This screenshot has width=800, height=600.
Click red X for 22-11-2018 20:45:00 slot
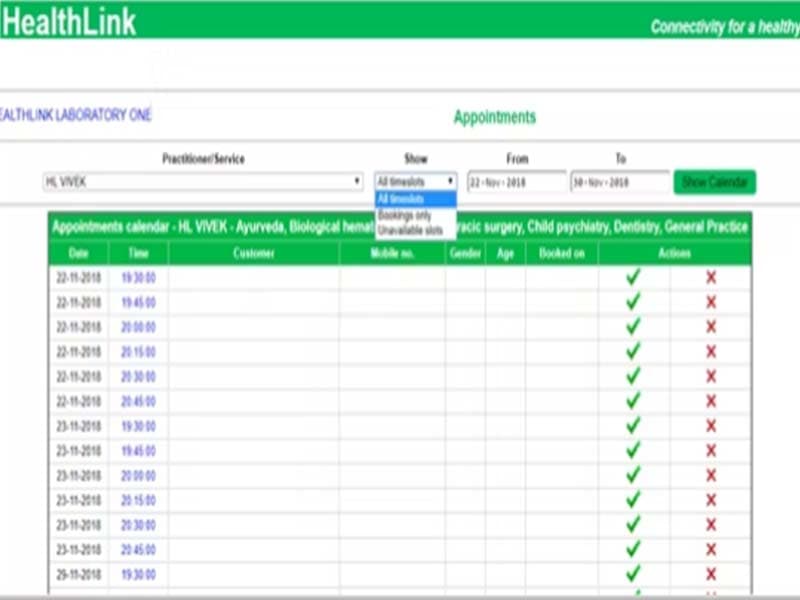[x=711, y=401]
